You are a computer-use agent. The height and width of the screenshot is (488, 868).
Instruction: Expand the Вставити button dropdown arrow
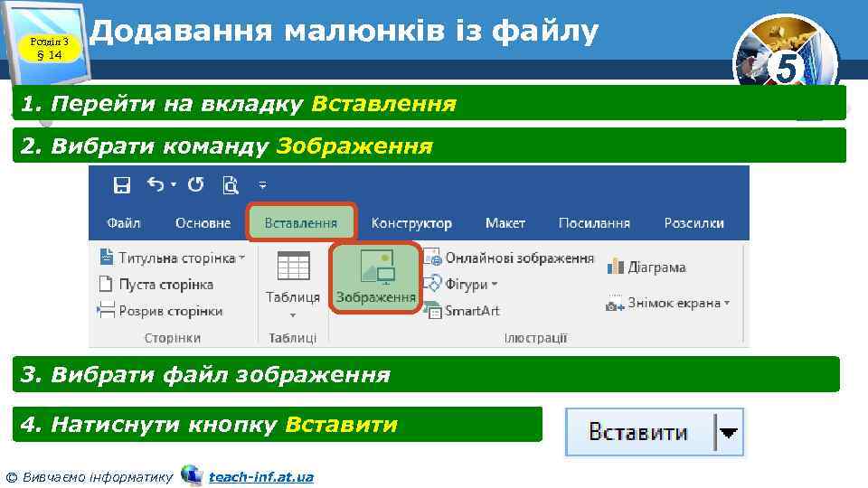[729, 433]
